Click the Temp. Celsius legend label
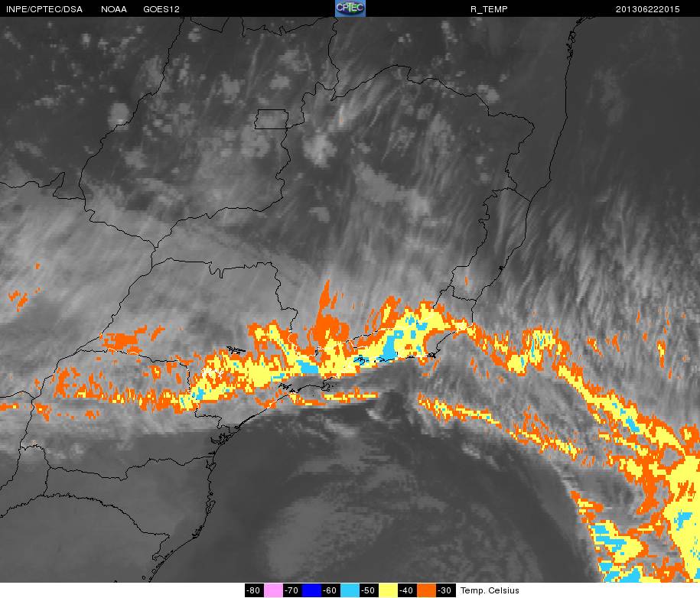 click(490, 590)
